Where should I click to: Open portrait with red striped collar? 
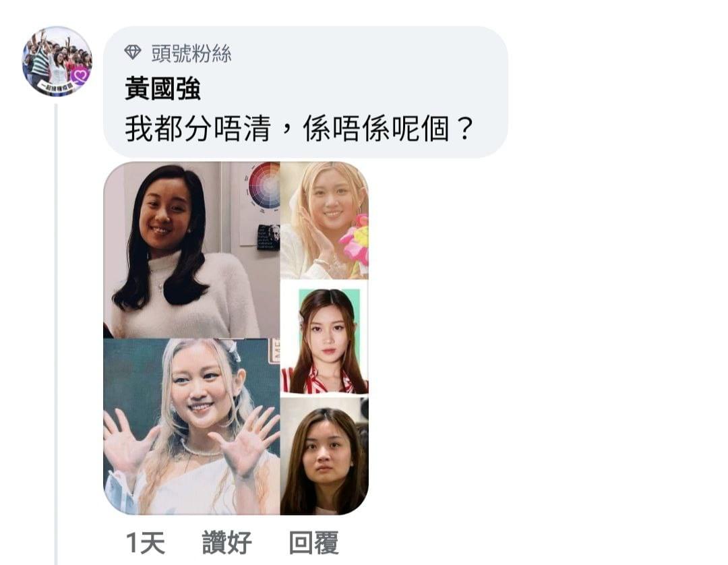[324, 338]
